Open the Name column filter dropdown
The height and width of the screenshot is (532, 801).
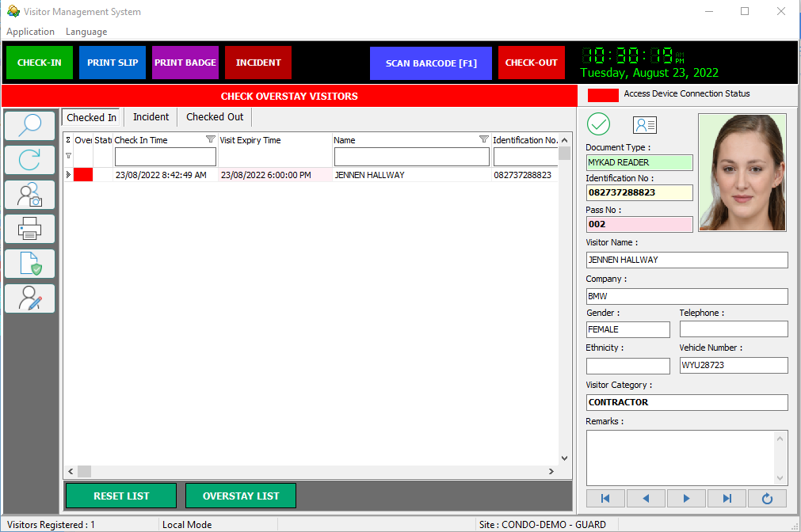point(483,140)
